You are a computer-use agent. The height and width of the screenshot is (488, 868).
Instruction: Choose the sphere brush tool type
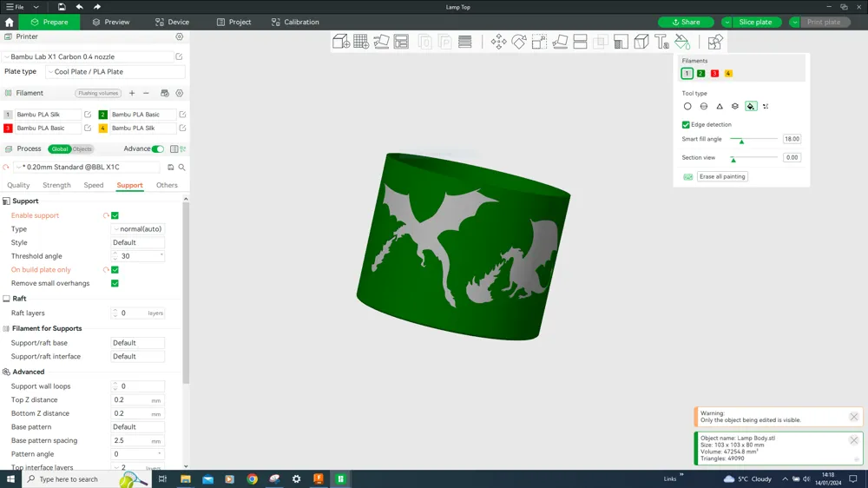click(704, 106)
